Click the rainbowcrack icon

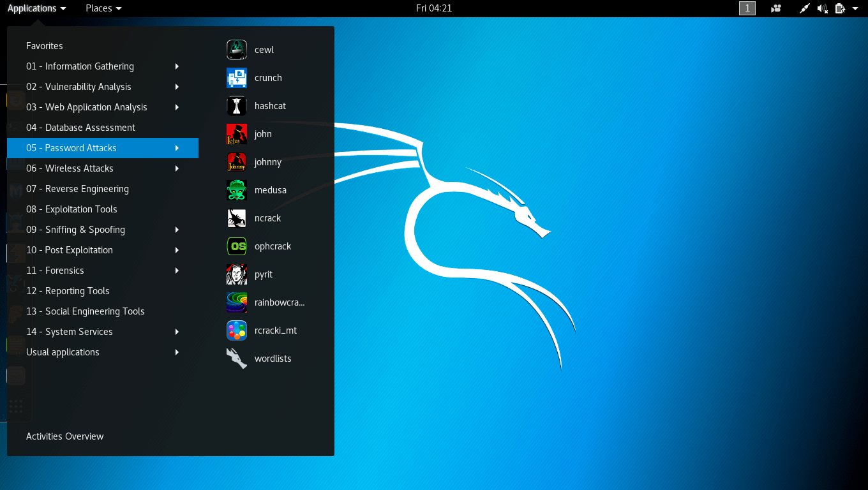[237, 302]
